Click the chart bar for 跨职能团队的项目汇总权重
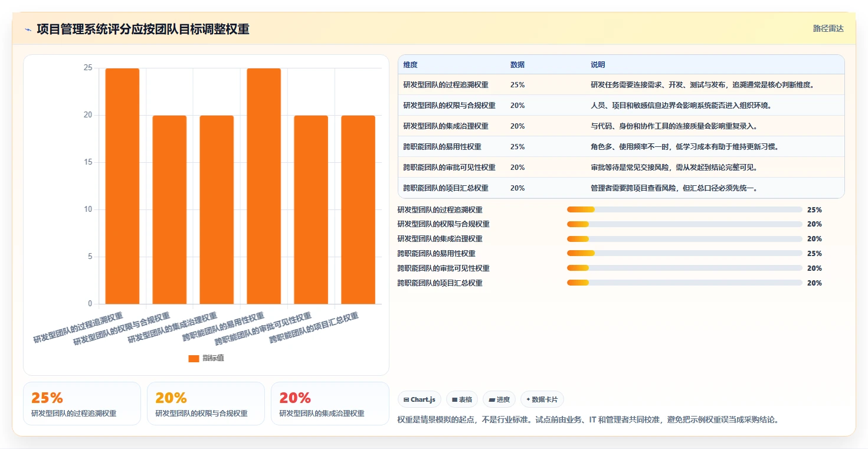The height and width of the screenshot is (449, 868). (358, 209)
